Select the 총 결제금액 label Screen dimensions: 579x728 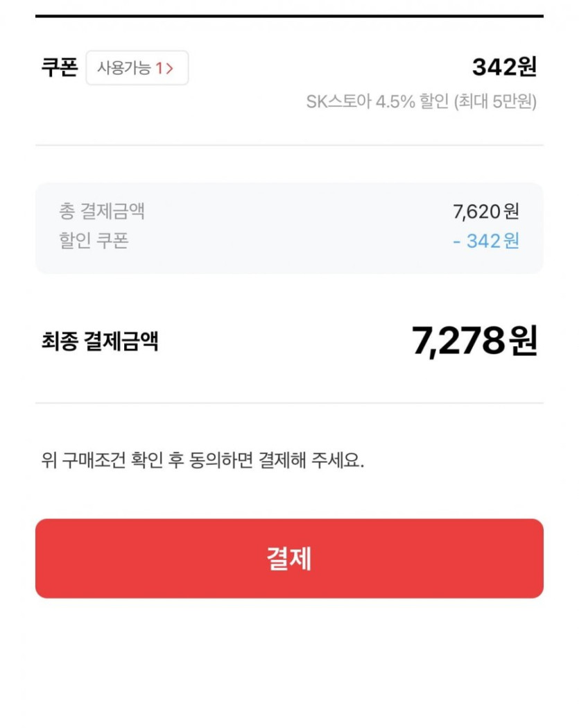(x=102, y=210)
